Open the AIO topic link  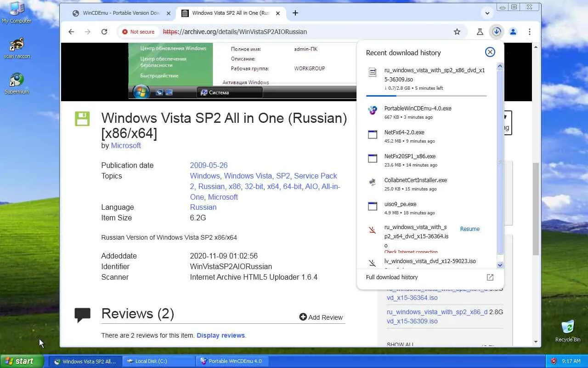[311, 186]
